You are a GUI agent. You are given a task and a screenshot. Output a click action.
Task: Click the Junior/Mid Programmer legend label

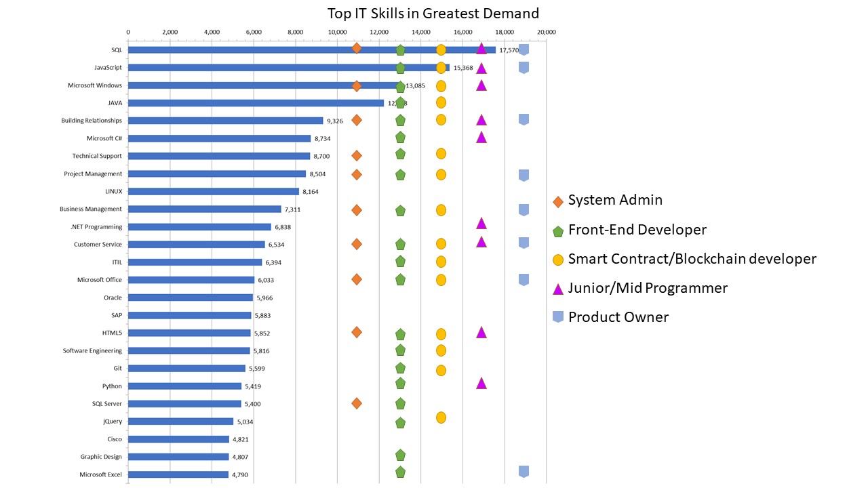click(648, 288)
